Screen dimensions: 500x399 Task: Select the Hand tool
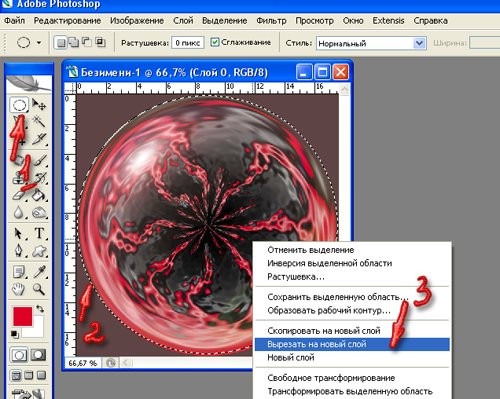(19, 289)
